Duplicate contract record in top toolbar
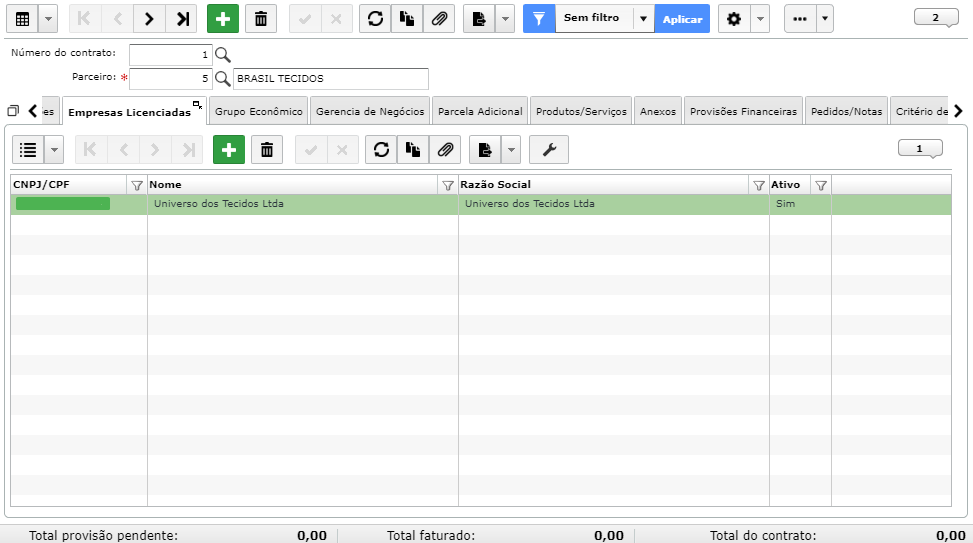The image size is (973, 543). click(407, 19)
